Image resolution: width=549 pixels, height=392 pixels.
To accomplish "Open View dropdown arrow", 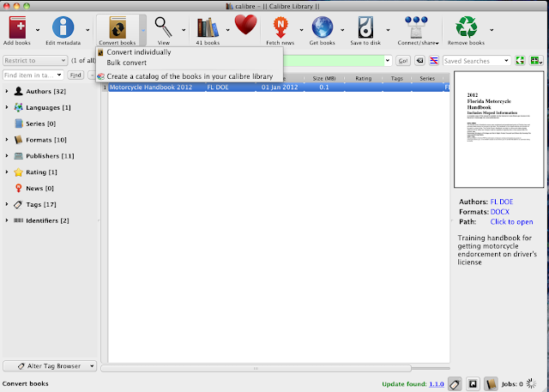I will (184, 30).
